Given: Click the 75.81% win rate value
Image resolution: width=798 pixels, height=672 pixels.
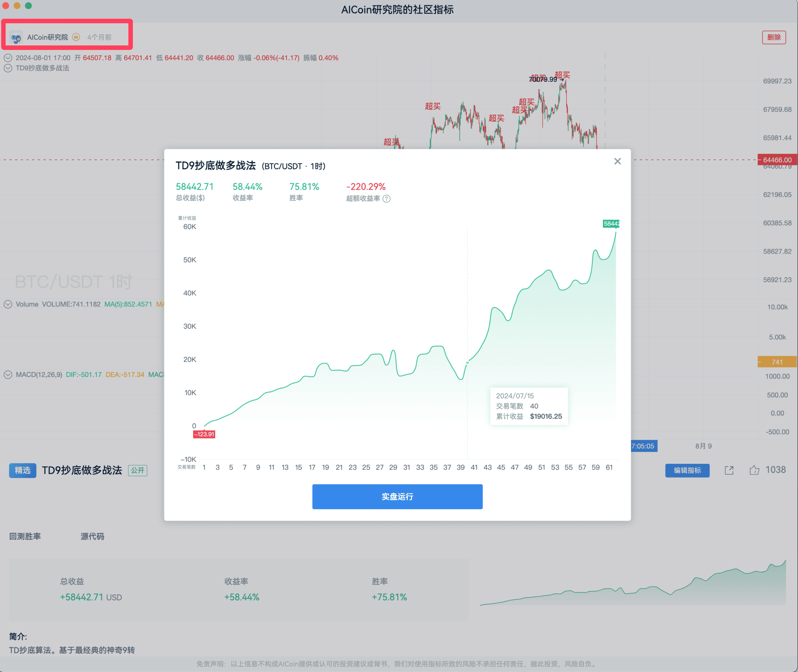Looking at the screenshot, I should 304,187.
